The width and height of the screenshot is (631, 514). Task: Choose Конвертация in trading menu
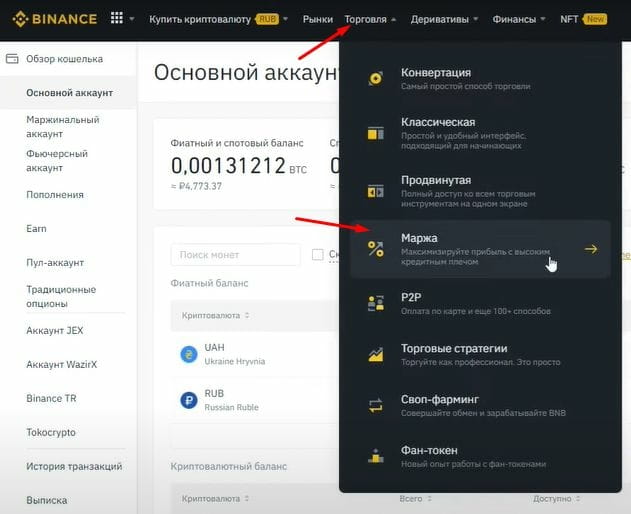pos(480,78)
